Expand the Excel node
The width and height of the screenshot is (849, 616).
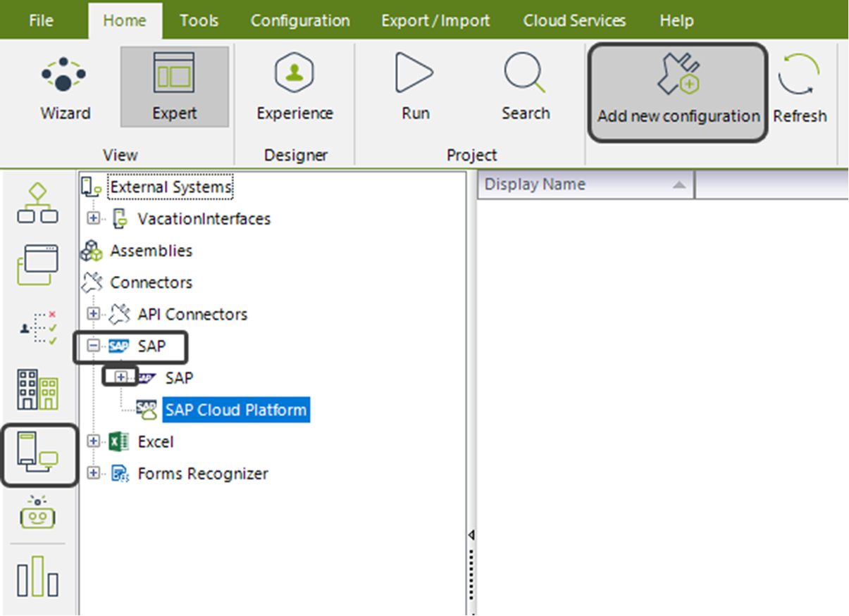(x=93, y=441)
